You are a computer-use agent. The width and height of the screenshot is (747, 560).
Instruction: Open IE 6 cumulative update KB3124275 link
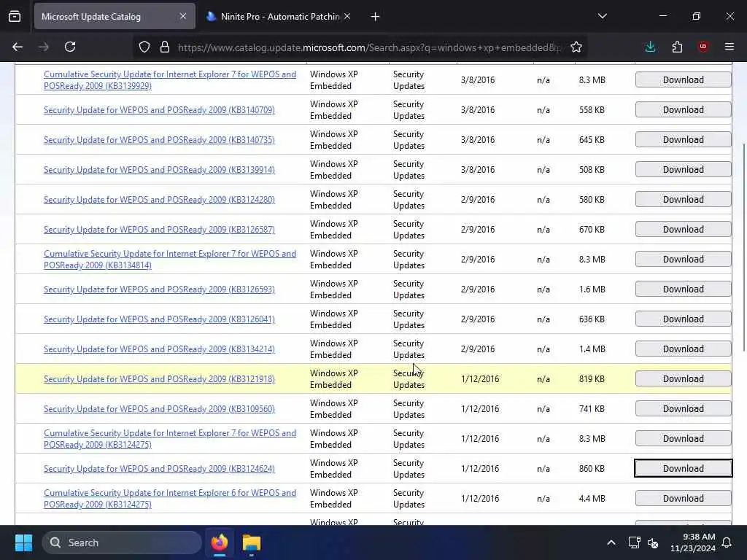click(x=169, y=499)
